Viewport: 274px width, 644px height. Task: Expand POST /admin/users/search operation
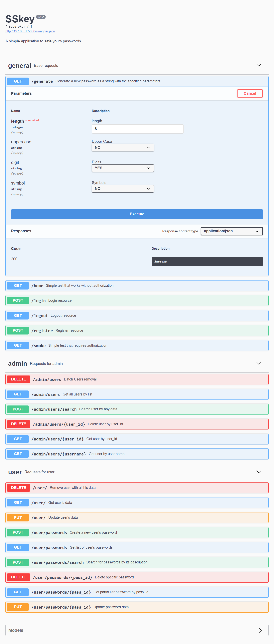click(x=137, y=409)
